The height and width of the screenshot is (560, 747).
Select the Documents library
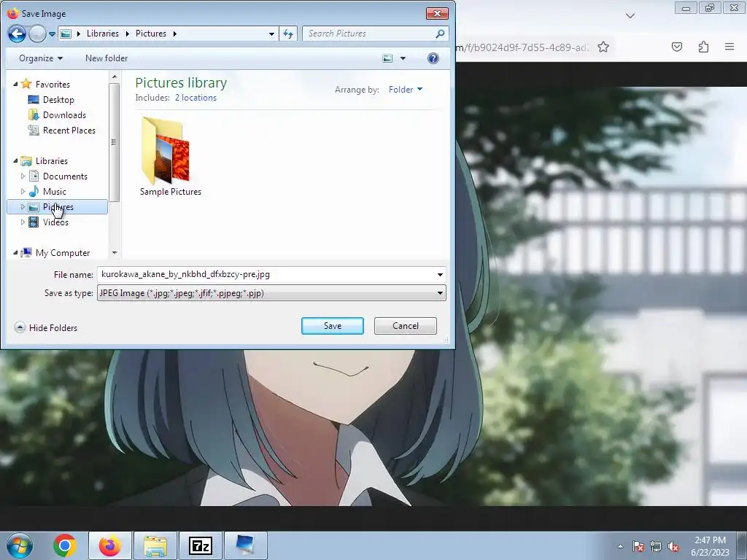(x=65, y=176)
